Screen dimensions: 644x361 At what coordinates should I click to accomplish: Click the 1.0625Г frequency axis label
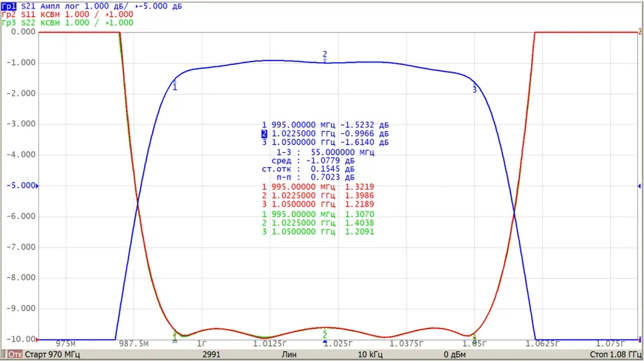[542, 344]
